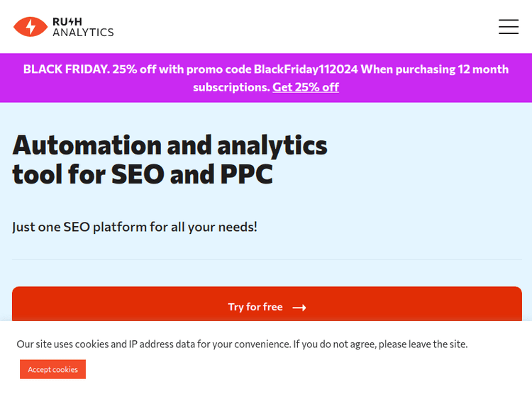Accept cookies in the consent notice
The width and height of the screenshot is (532, 399).
pyautogui.click(x=52, y=369)
